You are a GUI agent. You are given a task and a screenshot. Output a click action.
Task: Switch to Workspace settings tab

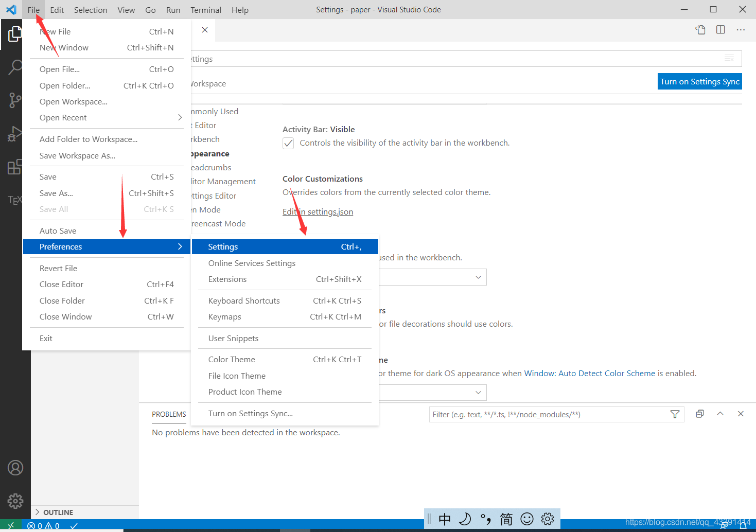point(208,83)
